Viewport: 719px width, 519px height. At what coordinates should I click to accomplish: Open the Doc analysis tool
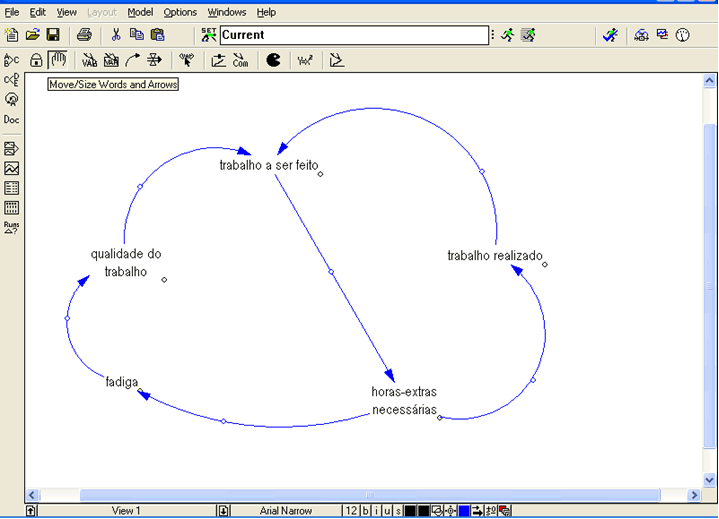(11, 119)
